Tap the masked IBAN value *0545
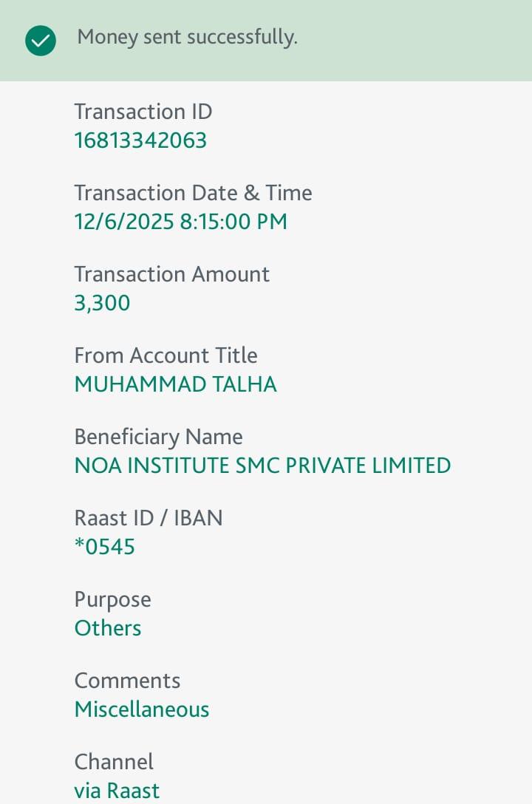The image size is (532, 804). (x=105, y=547)
